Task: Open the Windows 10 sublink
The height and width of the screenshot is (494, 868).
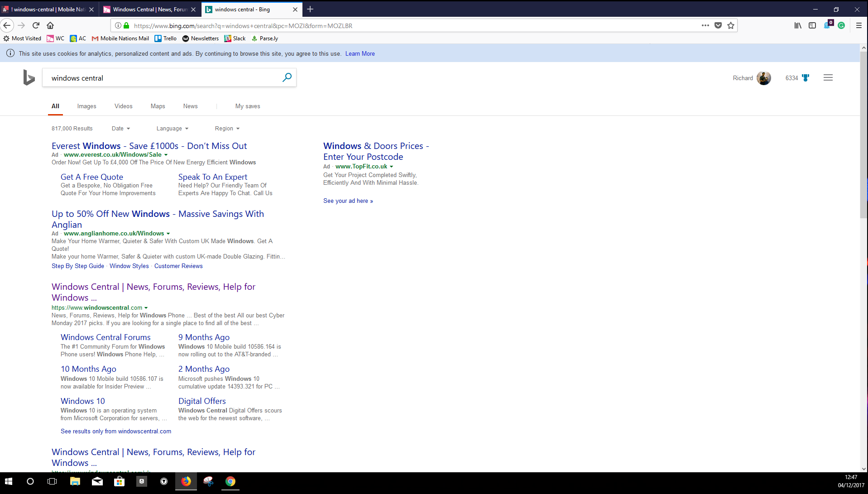Action: tap(83, 401)
